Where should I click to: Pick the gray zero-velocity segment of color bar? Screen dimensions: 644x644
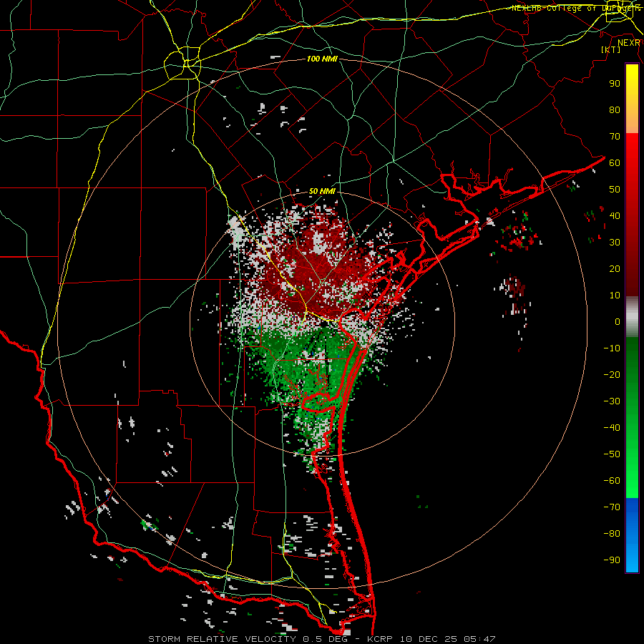pos(632,317)
